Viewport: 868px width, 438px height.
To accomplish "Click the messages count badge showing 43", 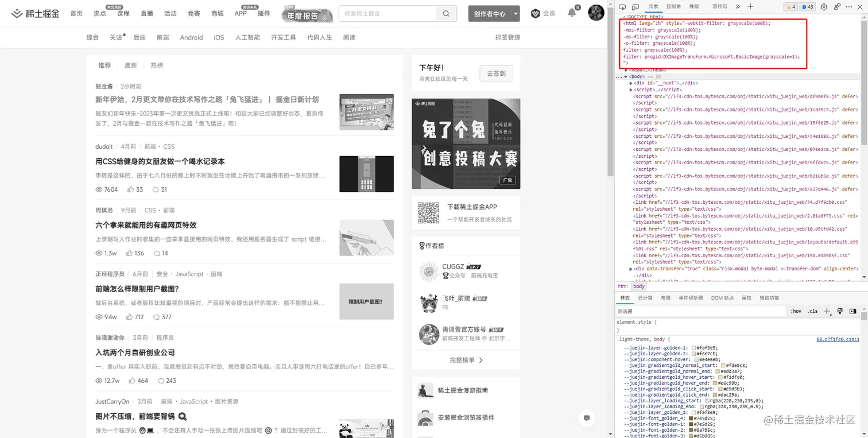I will tap(807, 6).
